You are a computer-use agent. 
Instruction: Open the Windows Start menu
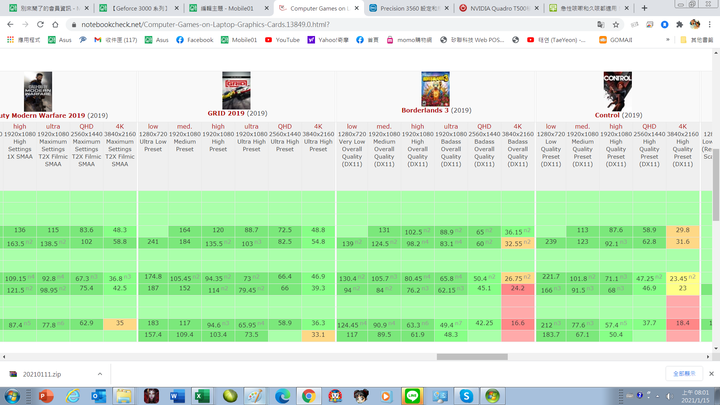(x=11, y=396)
